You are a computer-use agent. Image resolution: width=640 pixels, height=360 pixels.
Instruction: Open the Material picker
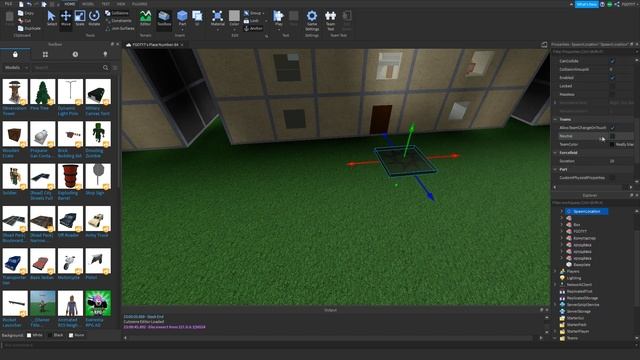[x=218, y=19]
